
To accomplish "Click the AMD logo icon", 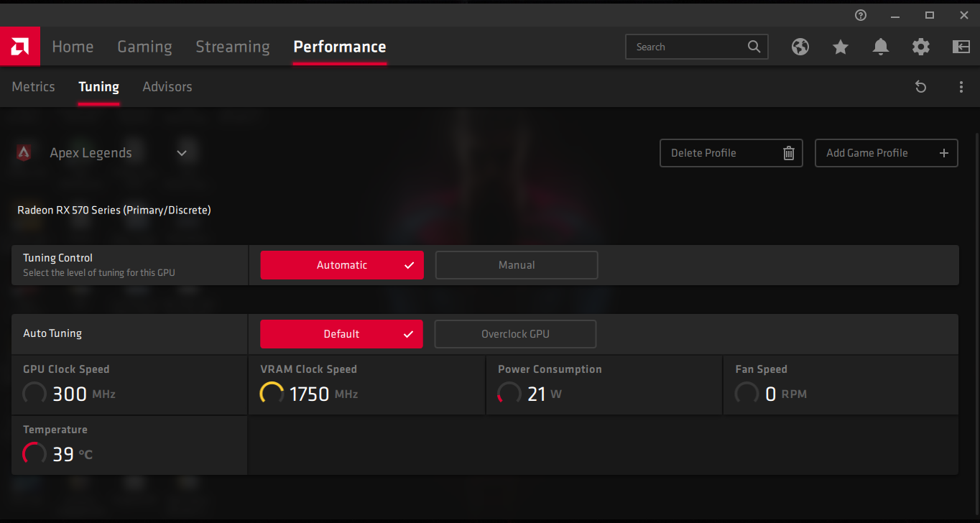I will tap(20, 47).
